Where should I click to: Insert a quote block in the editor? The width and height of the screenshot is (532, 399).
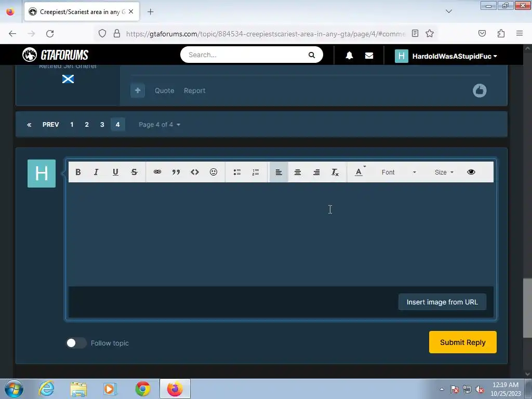[x=176, y=172]
